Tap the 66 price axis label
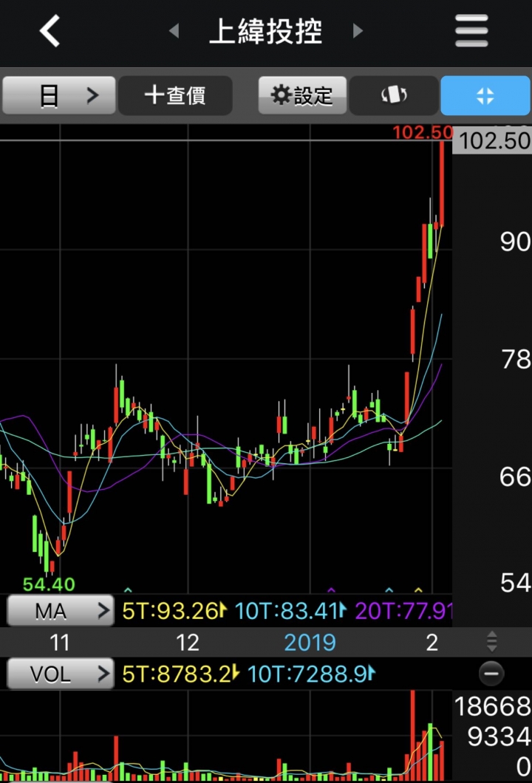The image size is (532, 783). click(x=514, y=477)
